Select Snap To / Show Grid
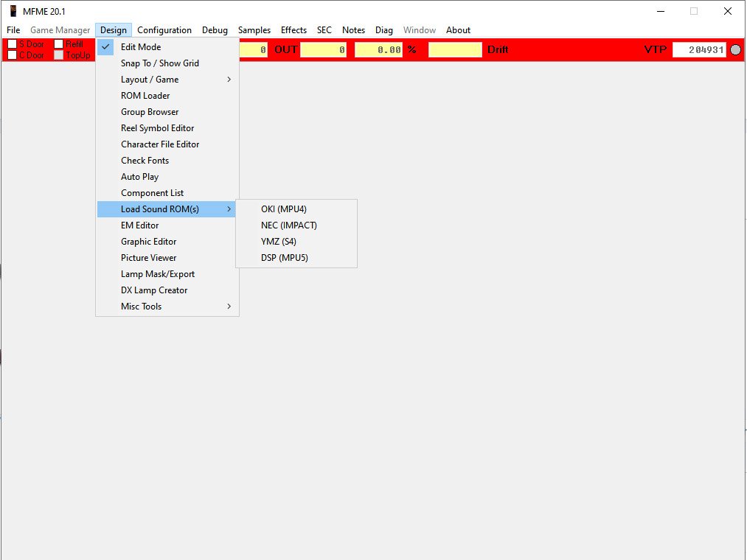747x560 pixels. tap(167, 63)
